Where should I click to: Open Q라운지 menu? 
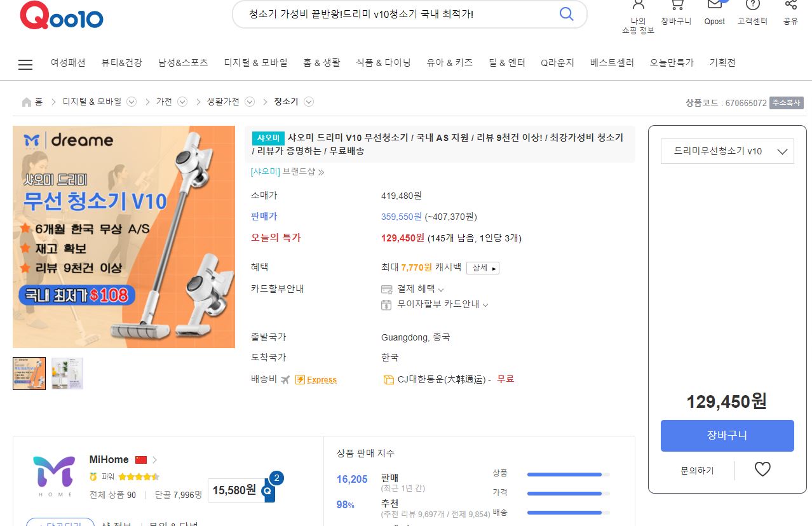(x=557, y=63)
